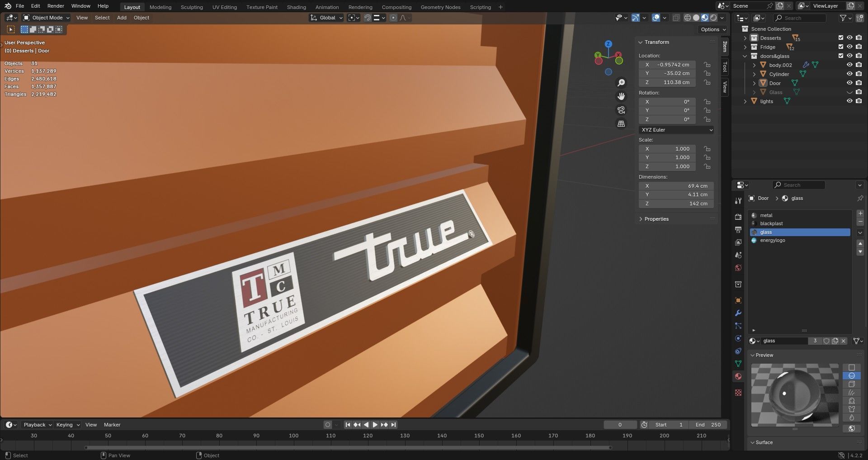868x460 pixels.
Task: Hide Cylinder object with eye icon
Action: [849, 74]
